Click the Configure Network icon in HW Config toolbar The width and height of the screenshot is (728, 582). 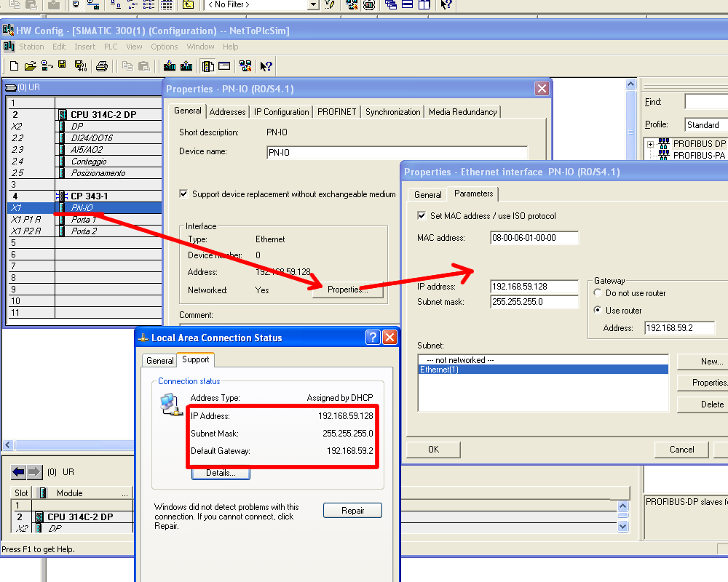coord(245,66)
